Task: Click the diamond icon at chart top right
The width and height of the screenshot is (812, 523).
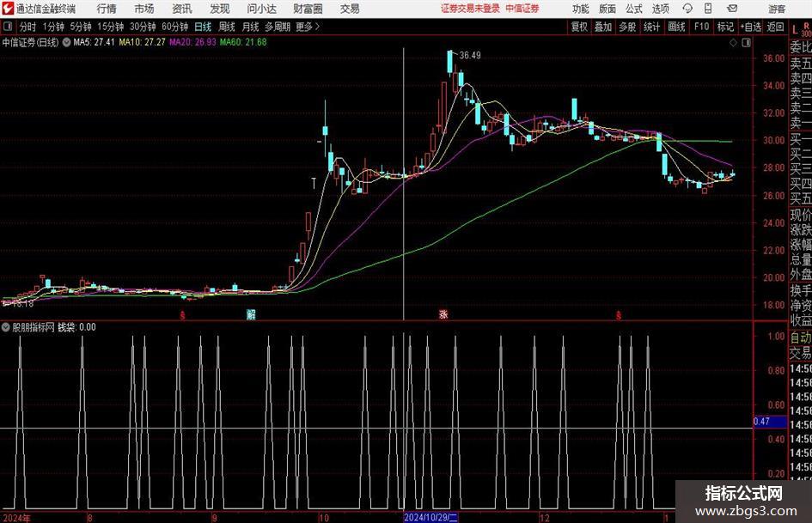Action: pyautogui.click(x=733, y=43)
